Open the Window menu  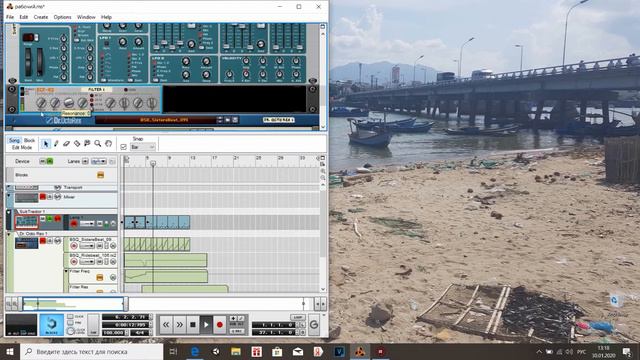86,17
